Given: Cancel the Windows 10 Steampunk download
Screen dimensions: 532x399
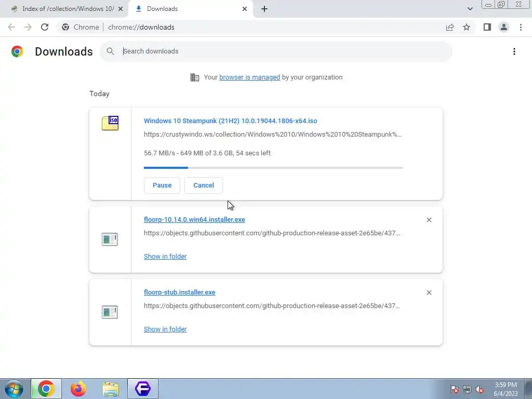Looking at the screenshot, I should pos(204,185).
